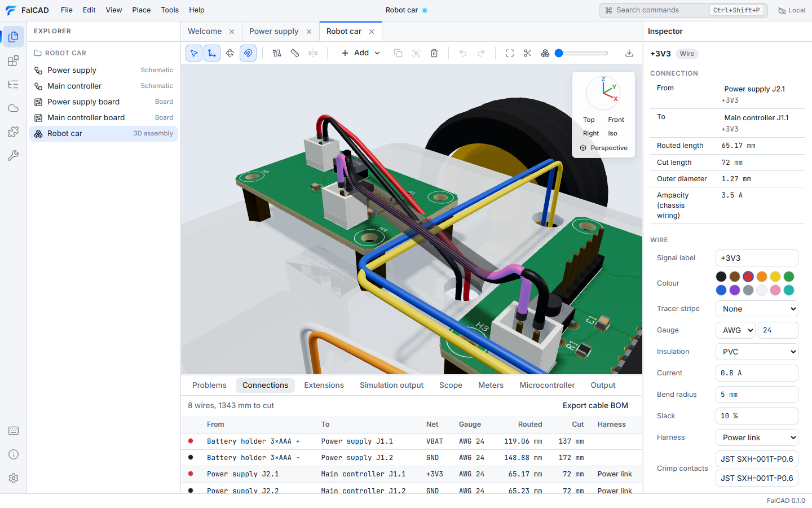Toggle magnet snapping in the toolbar

248,53
